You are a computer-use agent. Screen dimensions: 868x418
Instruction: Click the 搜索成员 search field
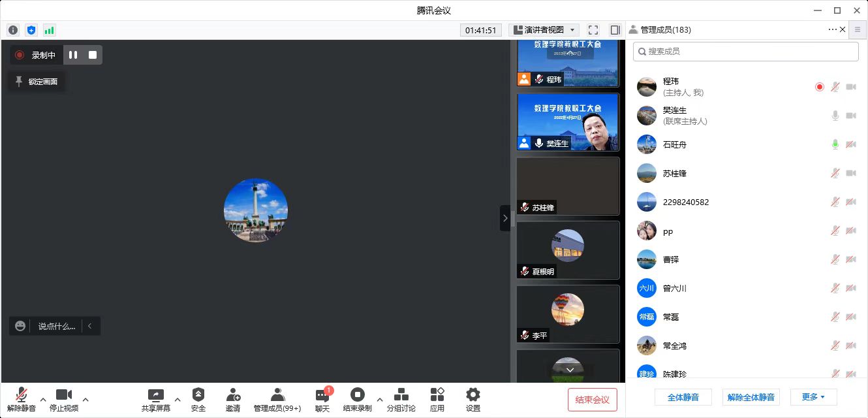pos(745,52)
